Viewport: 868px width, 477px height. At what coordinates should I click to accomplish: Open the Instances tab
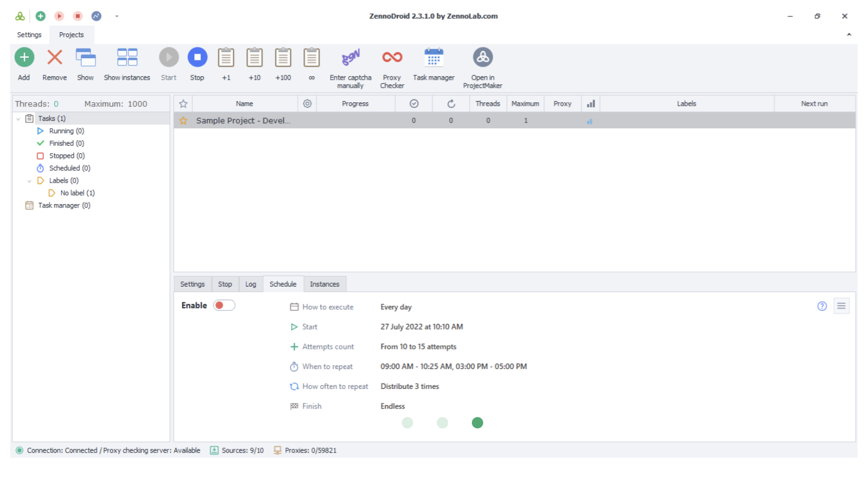tap(324, 284)
